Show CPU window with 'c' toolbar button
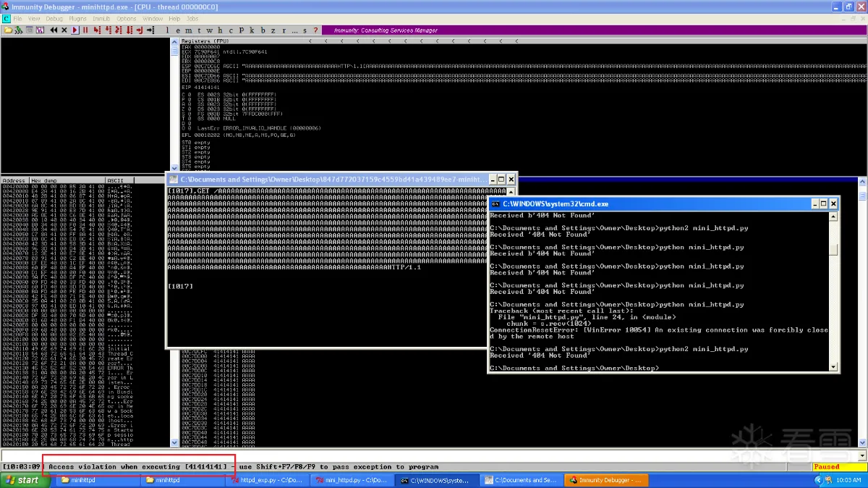 [x=231, y=30]
